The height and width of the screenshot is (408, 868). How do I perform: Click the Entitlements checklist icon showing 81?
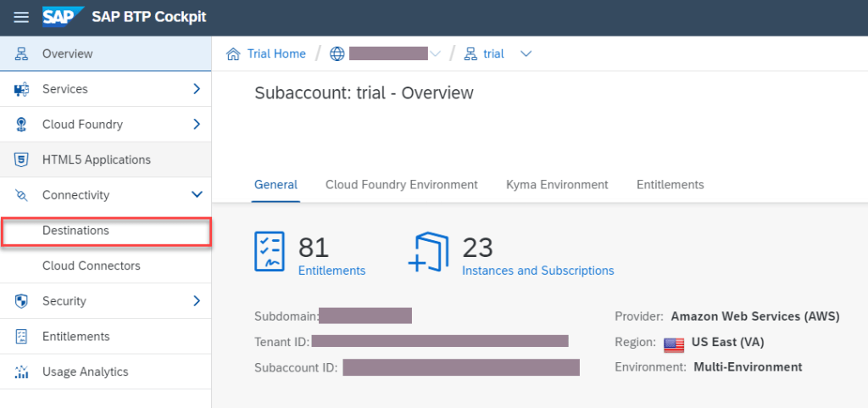coord(270,251)
